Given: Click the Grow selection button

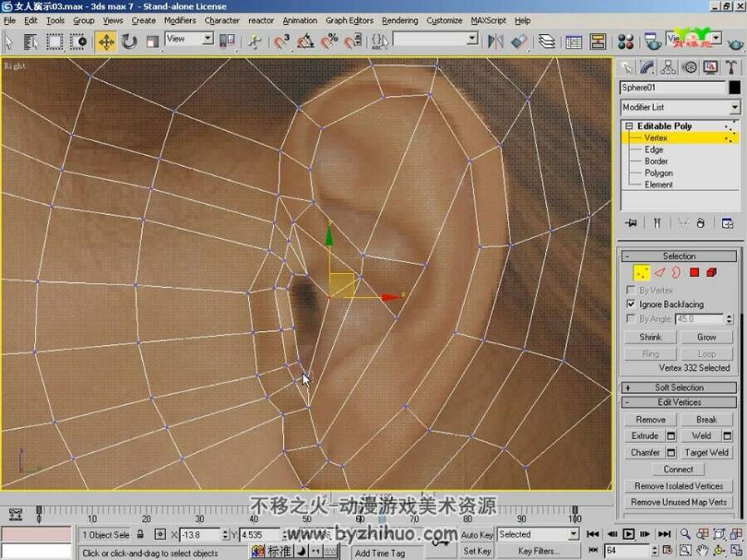Looking at the screenshot, I should tap(706, 337).
